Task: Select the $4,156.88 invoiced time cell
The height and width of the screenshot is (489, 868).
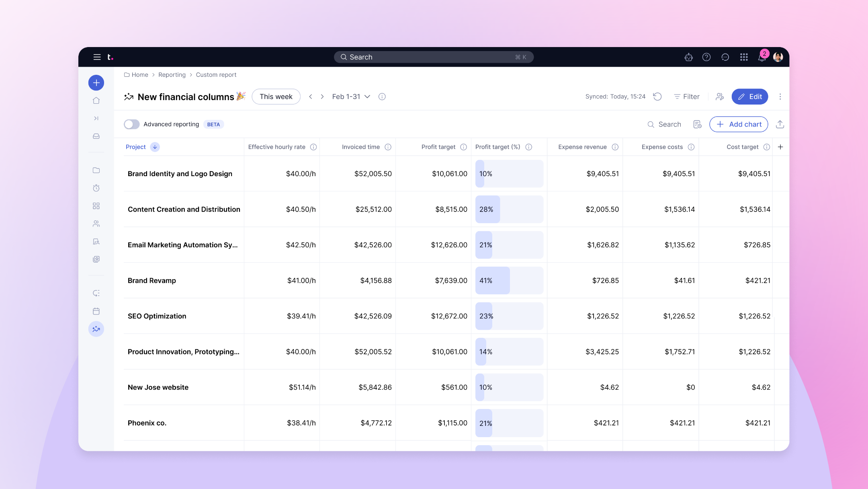Action: 376,281
